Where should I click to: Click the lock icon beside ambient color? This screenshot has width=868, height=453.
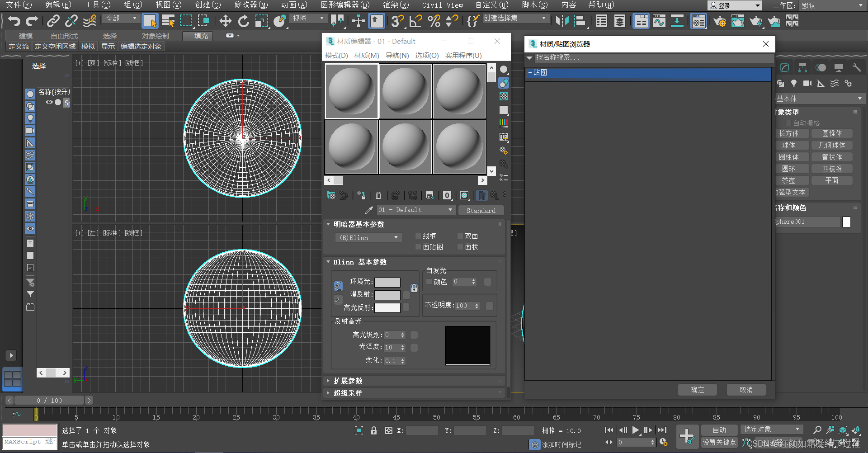point(414,288)
